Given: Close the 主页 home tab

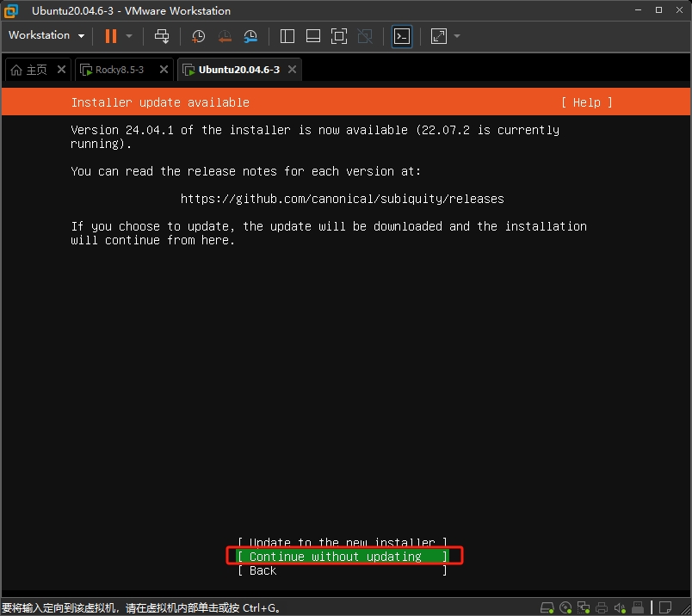Looking at the screenshot, I should tap(62, 70).
